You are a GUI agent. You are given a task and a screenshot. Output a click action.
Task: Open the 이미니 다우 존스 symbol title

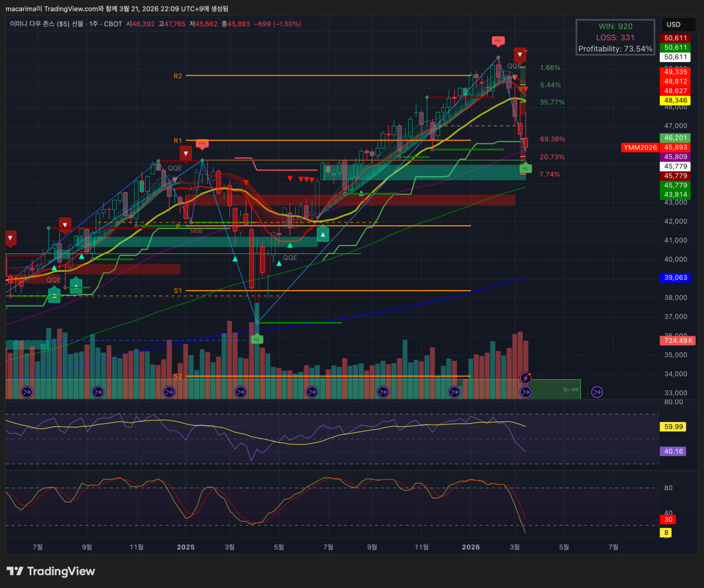[47, 24]
